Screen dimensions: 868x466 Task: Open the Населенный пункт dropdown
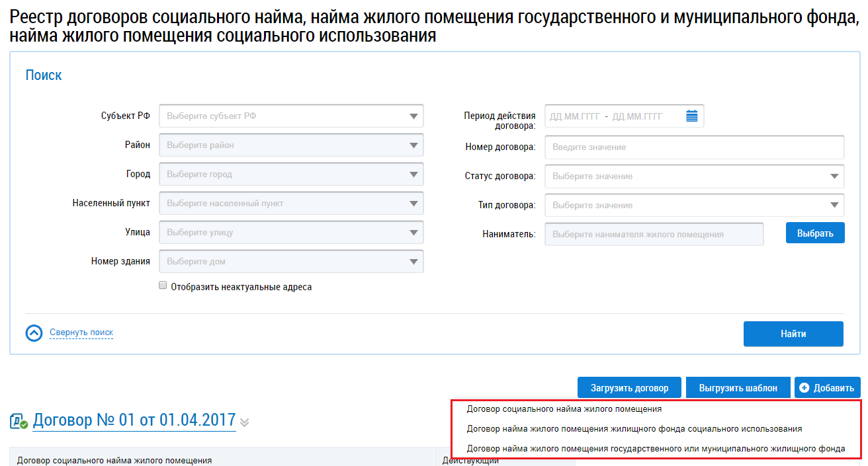[x=291, y=204]
